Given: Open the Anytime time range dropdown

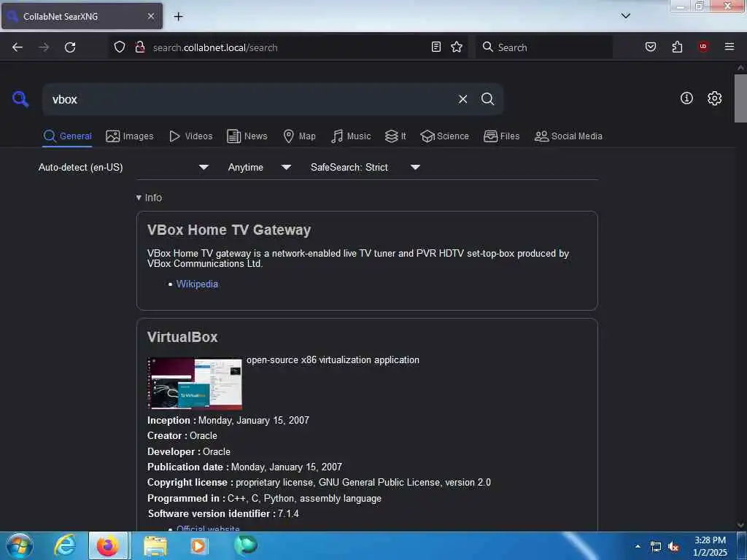Looking at the screenshot, I should pos(259,167).
